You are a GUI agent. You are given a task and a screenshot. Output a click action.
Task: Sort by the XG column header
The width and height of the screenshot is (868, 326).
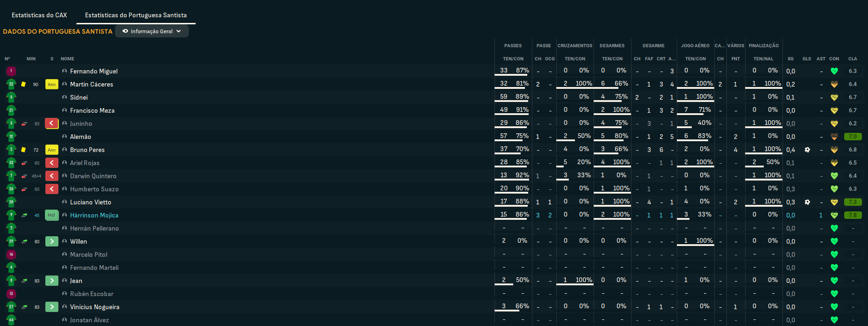tap(790, 59)
